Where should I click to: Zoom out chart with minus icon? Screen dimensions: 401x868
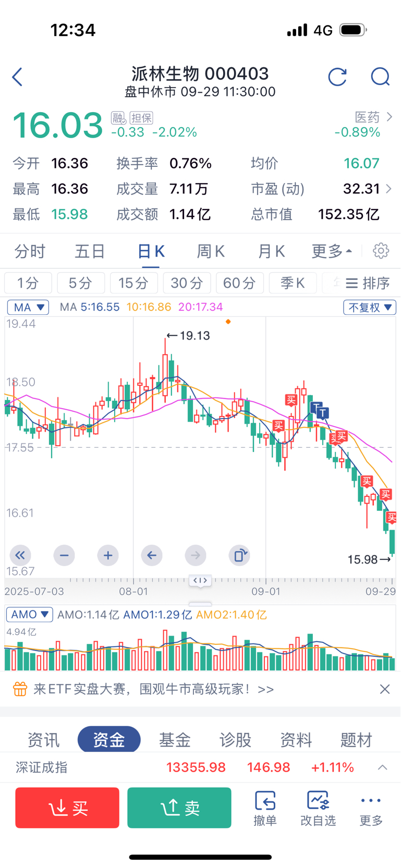(x=64, y=555)
